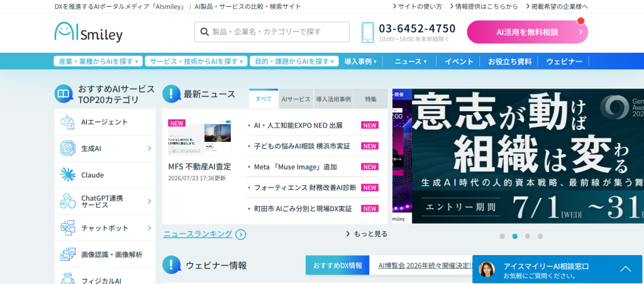
Task: Click the ChatGPT連携サービス icon
Action: [68, 202]
